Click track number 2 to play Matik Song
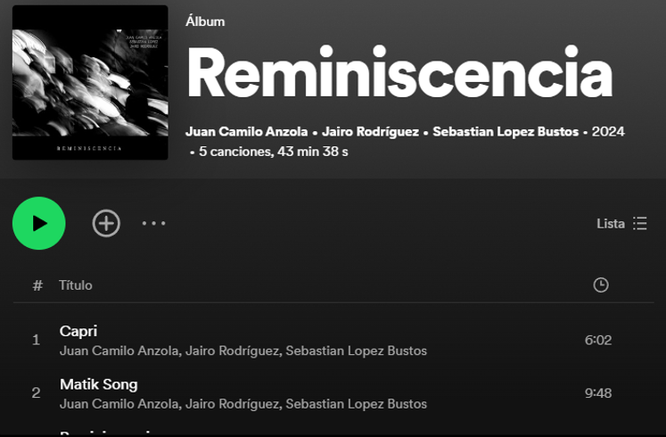This screenshot has height=437, width=666. (36, 393)
